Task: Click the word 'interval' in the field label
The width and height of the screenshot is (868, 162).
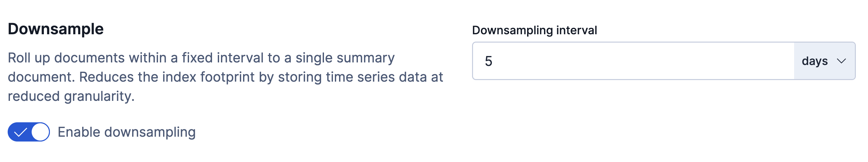Action: tap(577, 30)
